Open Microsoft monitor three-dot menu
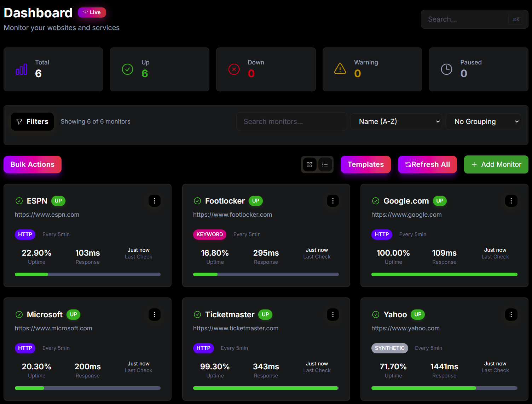 tap(155, 314)
